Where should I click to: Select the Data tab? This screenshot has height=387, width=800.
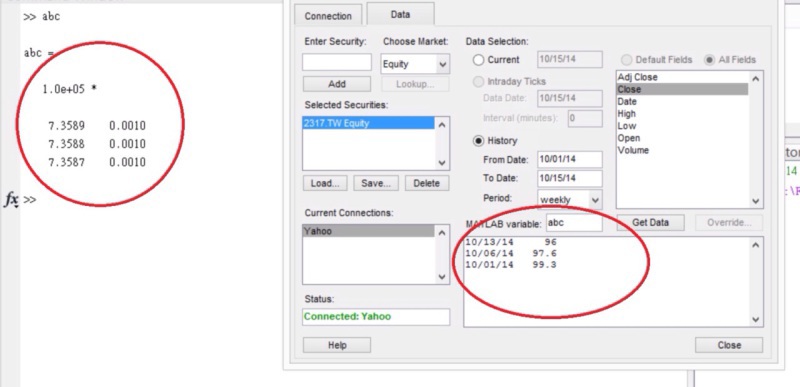pyautogui.click(x=401, y=15)
